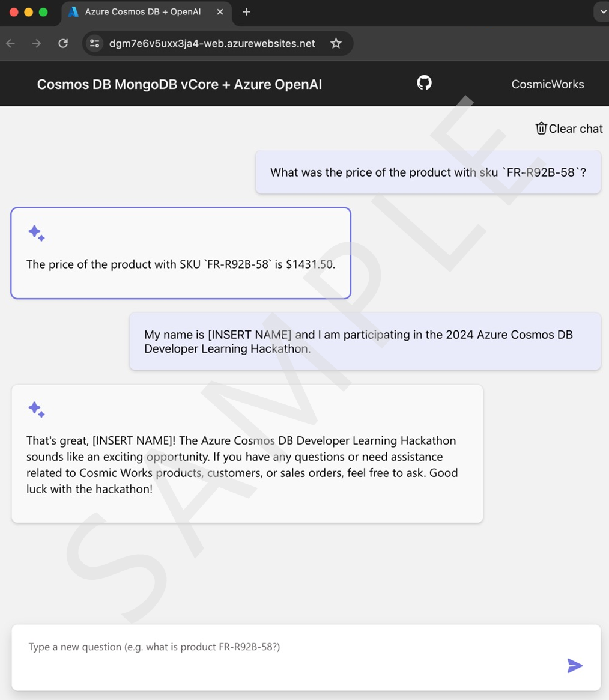
Task: Select the $1431.50 price answer bubble
Action: click(x=181, y=253)
